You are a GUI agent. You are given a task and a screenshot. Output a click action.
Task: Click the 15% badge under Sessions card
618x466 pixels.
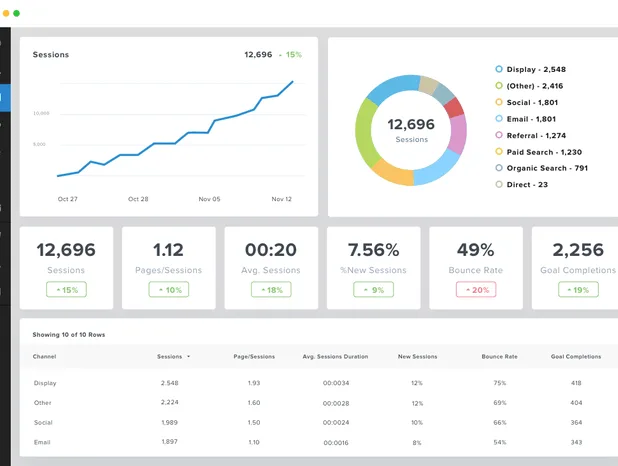(66, 290)
